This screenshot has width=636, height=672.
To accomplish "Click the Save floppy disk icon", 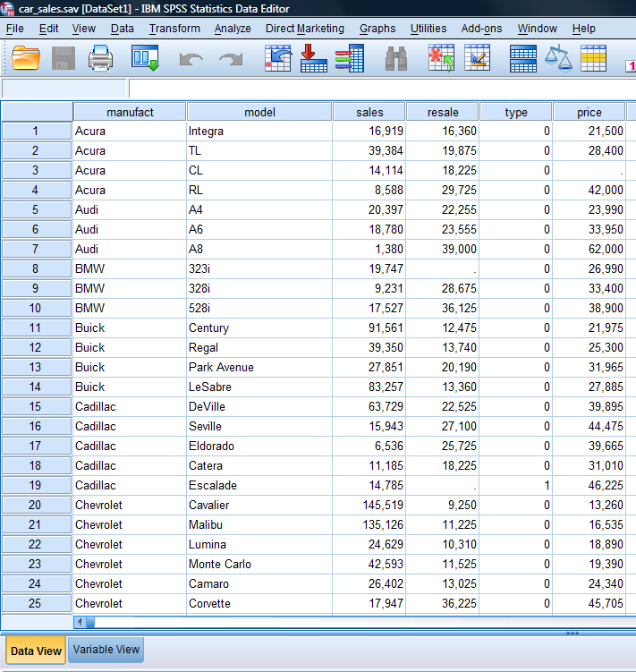I will (64, 58).
